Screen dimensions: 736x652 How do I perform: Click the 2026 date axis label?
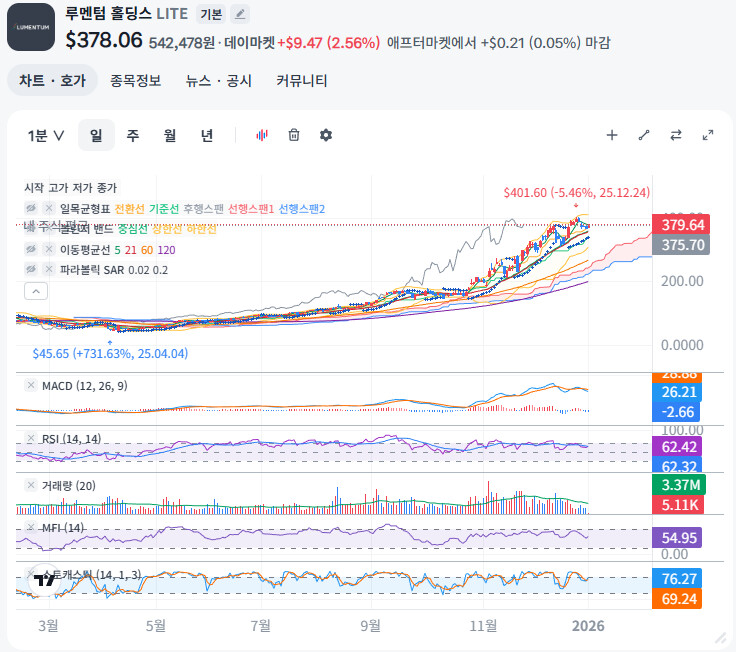[588, 626]
